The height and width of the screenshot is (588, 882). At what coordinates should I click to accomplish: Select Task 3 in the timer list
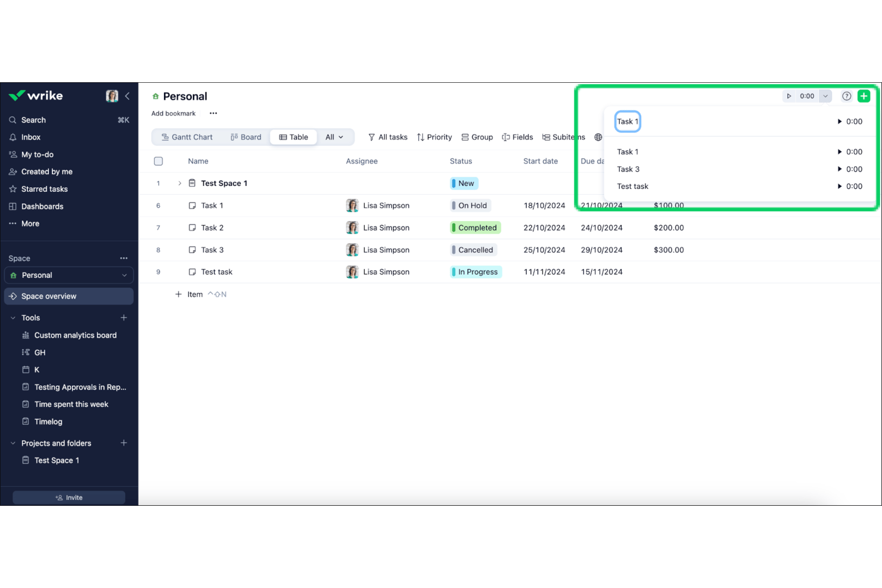coord(628,169)
